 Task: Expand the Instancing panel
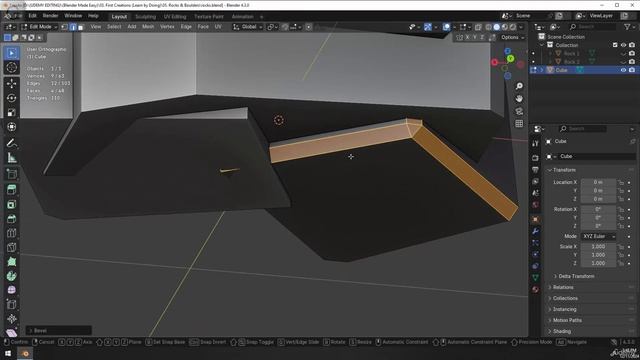coord(564,309)
